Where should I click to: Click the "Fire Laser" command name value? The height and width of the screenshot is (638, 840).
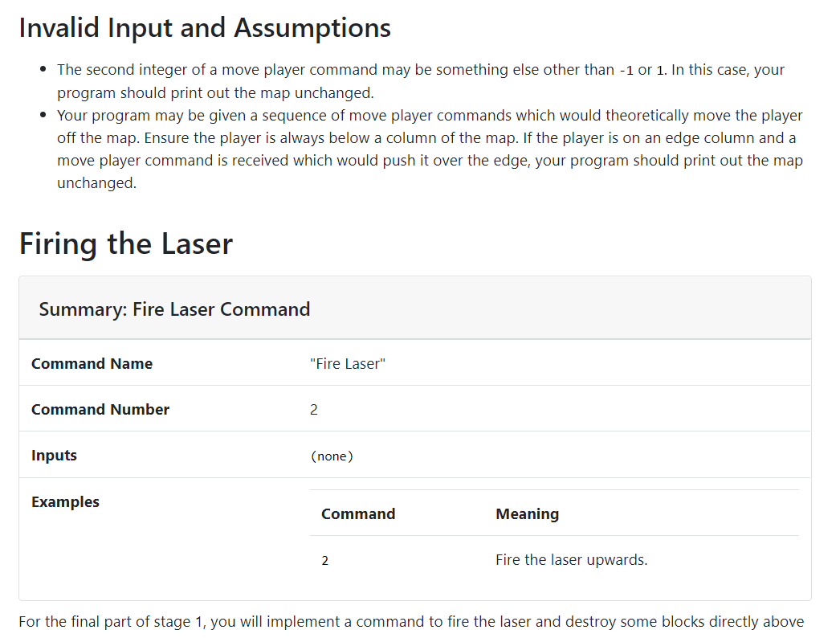click(348, 364)
